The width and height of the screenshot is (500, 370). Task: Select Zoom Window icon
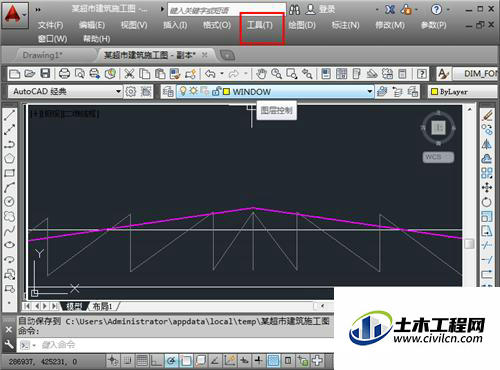tap(292, 74)
